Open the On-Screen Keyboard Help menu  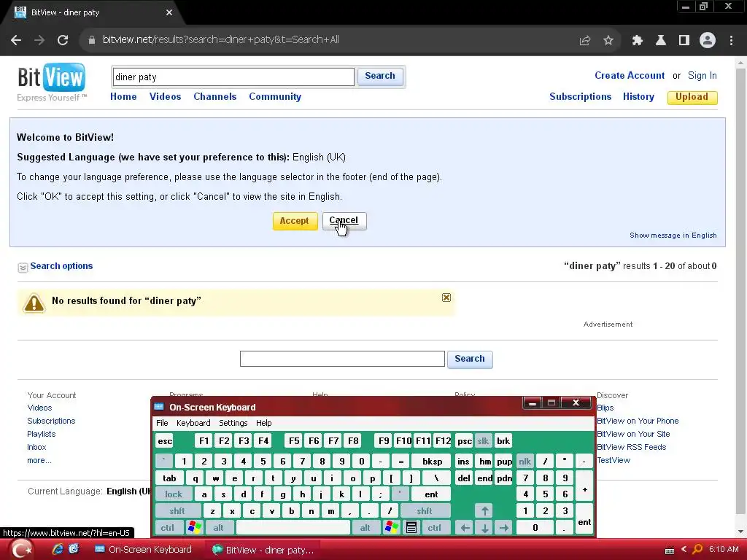(263, 423)
